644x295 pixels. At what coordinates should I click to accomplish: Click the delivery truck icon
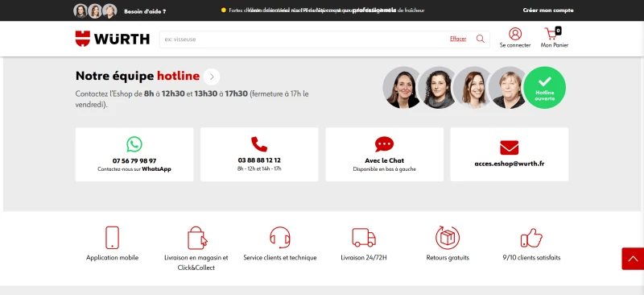coord(364,238)
